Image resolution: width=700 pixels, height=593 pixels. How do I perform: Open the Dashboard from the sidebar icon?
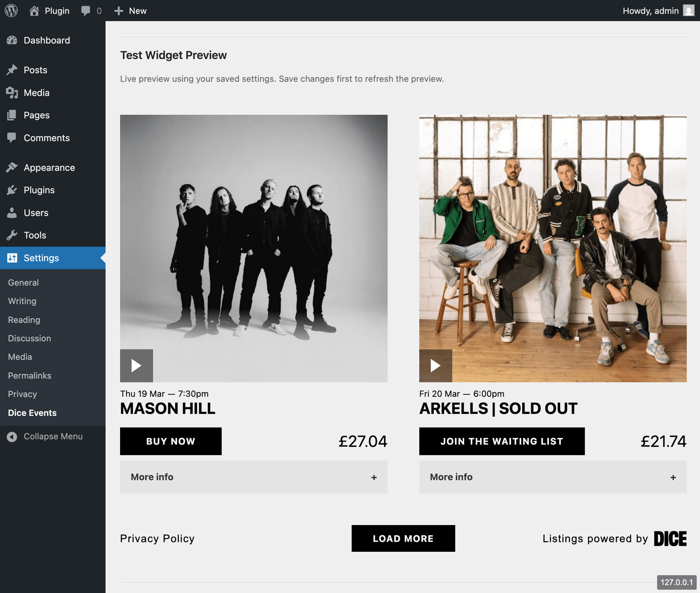point(12,40)
